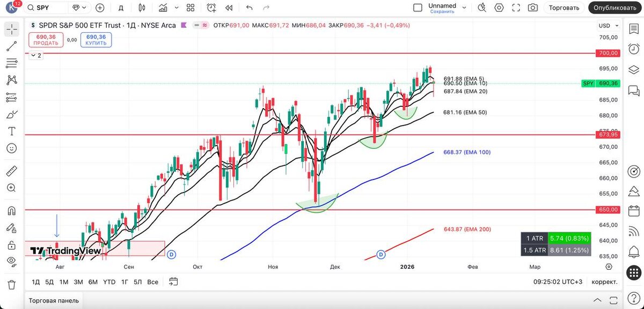644x309 pixels.
Task: Add a symbol to compare with plus icon
Action: point(100,8)
